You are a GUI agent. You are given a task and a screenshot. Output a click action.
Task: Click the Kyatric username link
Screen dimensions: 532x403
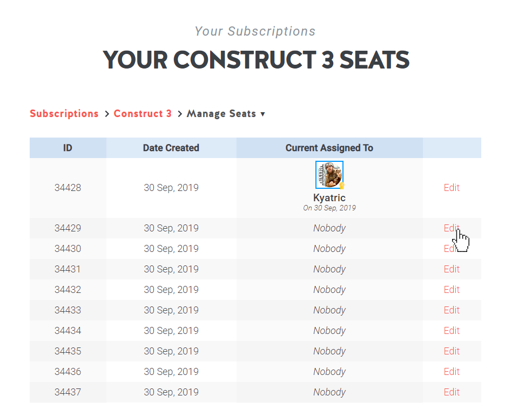(329, 198)
